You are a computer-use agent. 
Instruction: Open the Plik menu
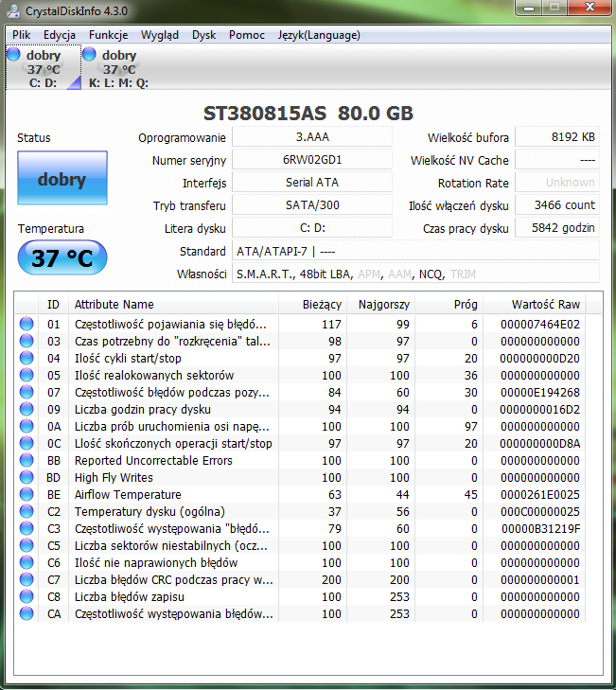click(21, 35)
